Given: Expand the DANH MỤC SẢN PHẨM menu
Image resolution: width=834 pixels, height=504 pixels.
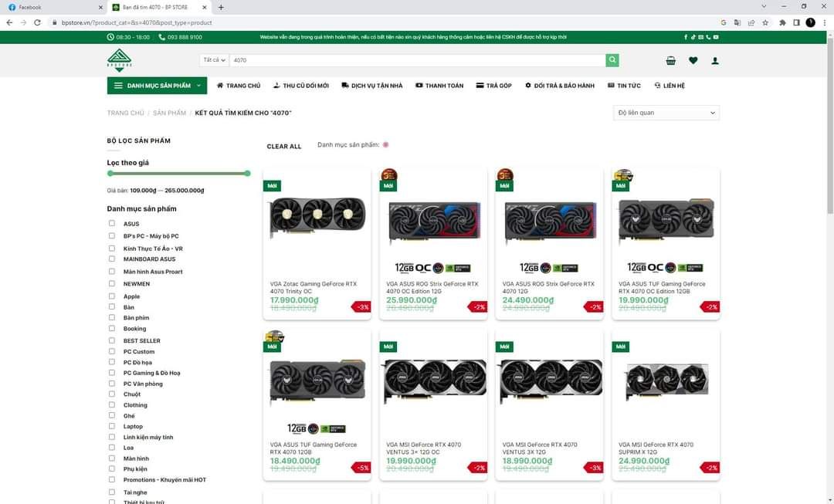Looking at the screenshot, I should pos(157,86).
